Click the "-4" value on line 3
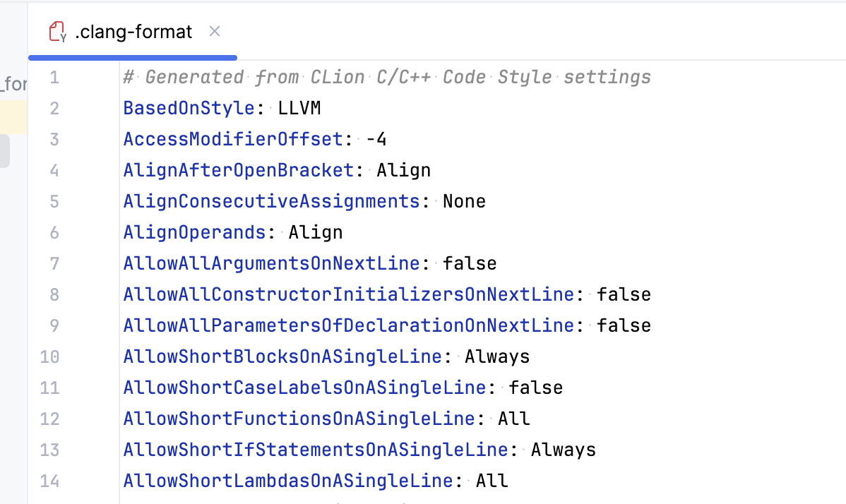Screen dimensions: 846x504 375,139
